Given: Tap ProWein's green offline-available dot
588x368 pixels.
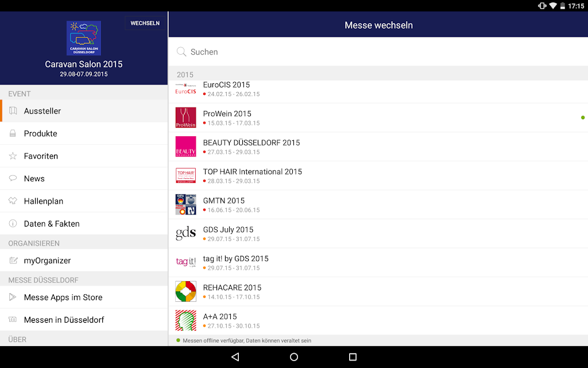Looking at the screenshot, I should [x=583, y=117].
